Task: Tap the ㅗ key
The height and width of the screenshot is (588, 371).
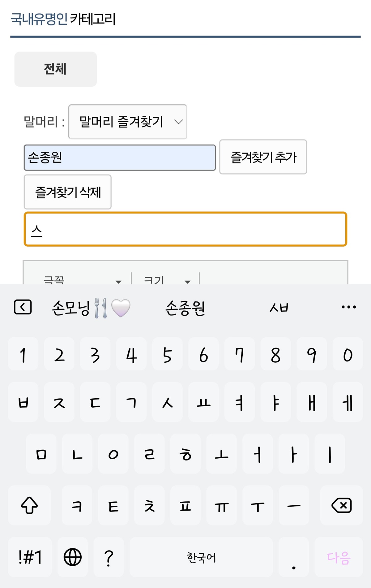Action: [222, 453]
